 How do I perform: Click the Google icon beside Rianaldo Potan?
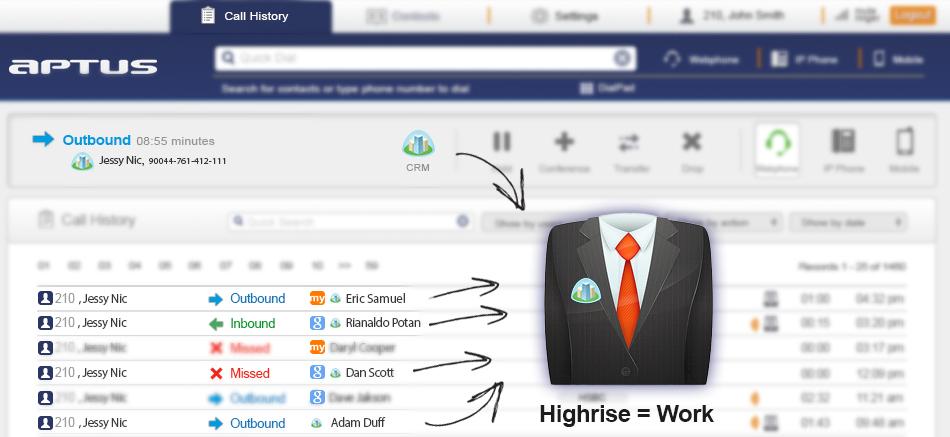tap(317, 323)
